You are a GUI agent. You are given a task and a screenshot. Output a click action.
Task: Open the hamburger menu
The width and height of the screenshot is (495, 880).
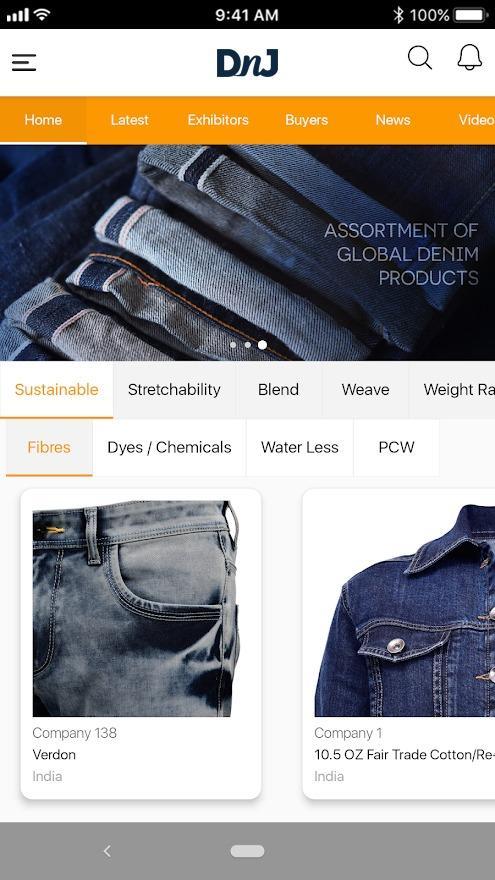pos(24,62)
